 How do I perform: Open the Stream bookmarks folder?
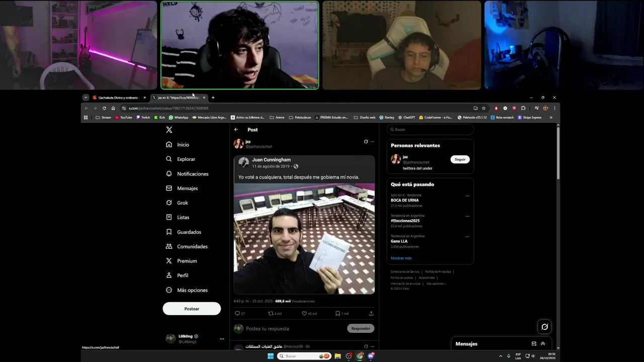coord(103,118)
